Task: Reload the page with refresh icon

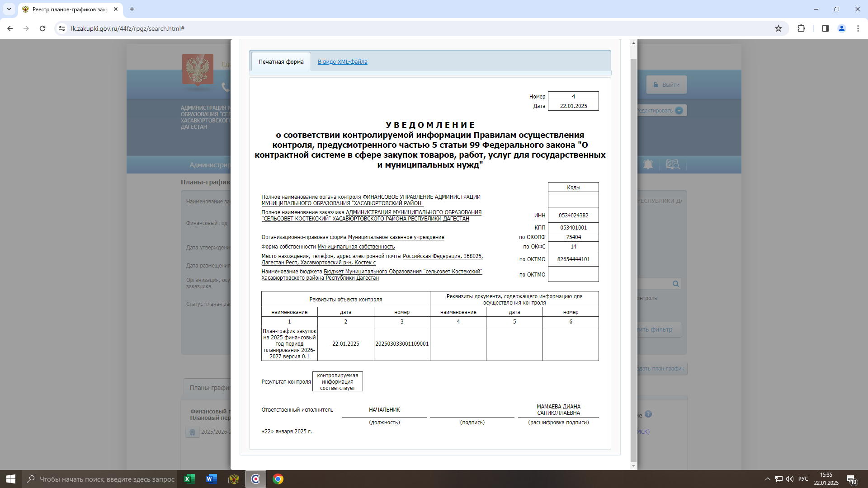Action: coord(42,28)
